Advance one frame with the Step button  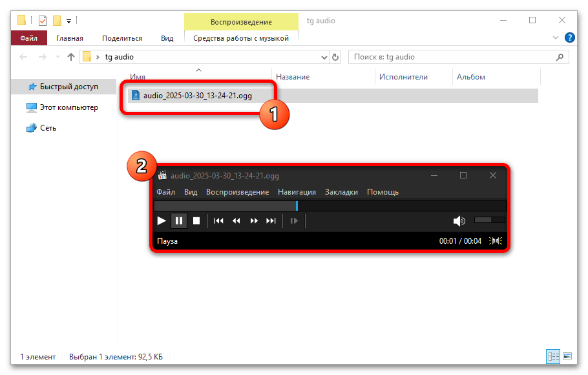point(294,220)
